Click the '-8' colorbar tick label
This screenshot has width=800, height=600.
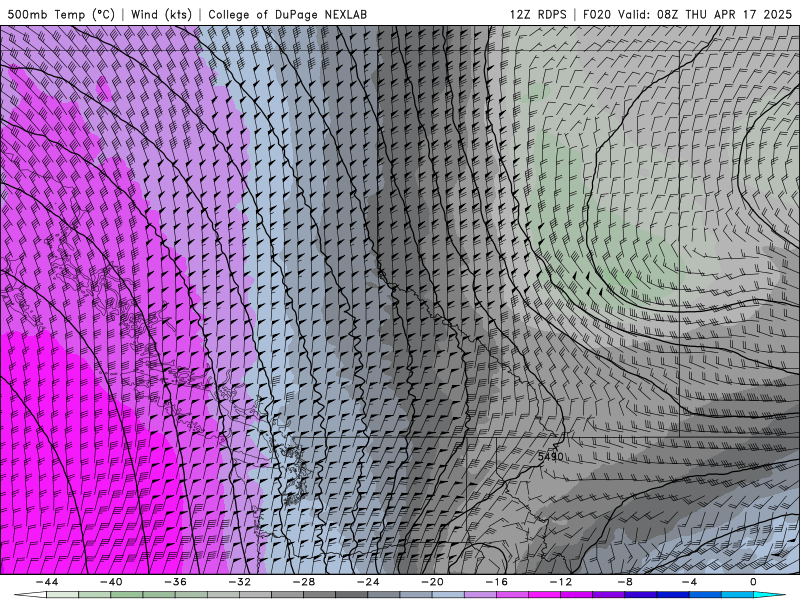625,582
